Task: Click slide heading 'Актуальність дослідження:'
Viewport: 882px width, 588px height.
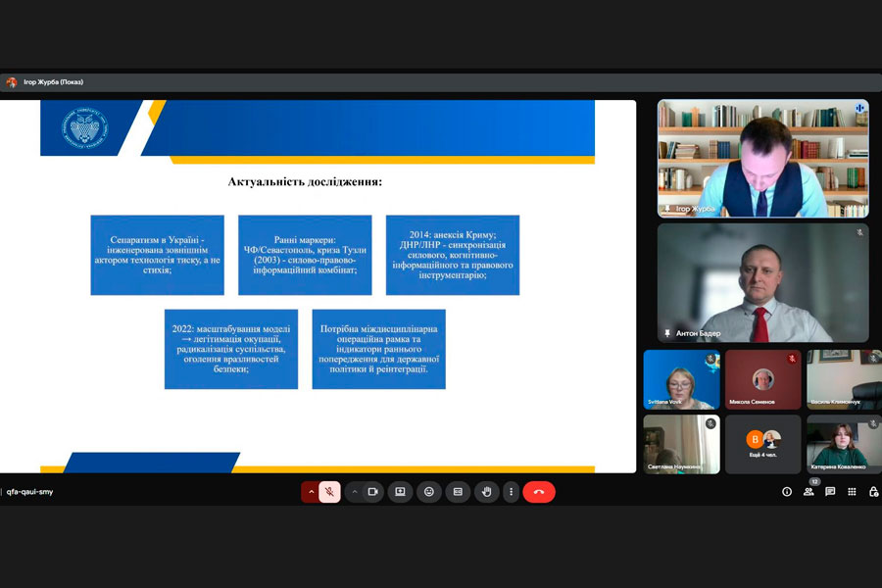Action: pos(305,181)
